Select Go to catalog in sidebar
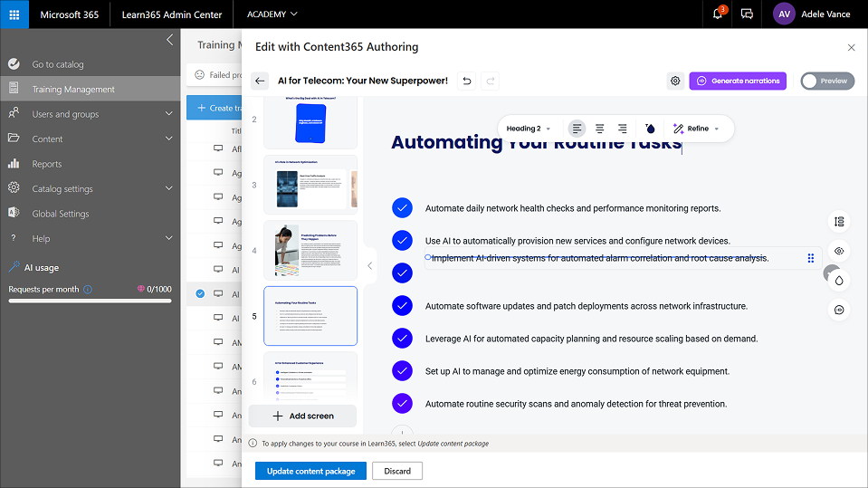Image resolution: width=868 pixels, height=488 pixels. [x=58, y=64]
